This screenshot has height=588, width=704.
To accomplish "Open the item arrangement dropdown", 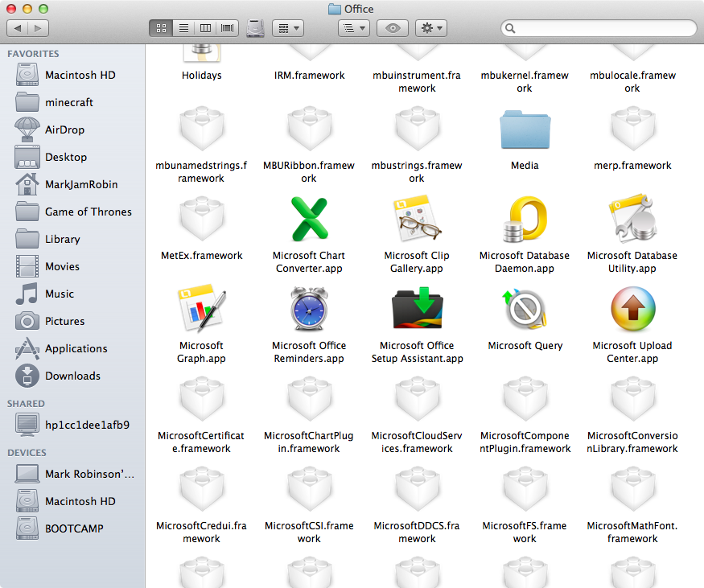I will (288, 28).
